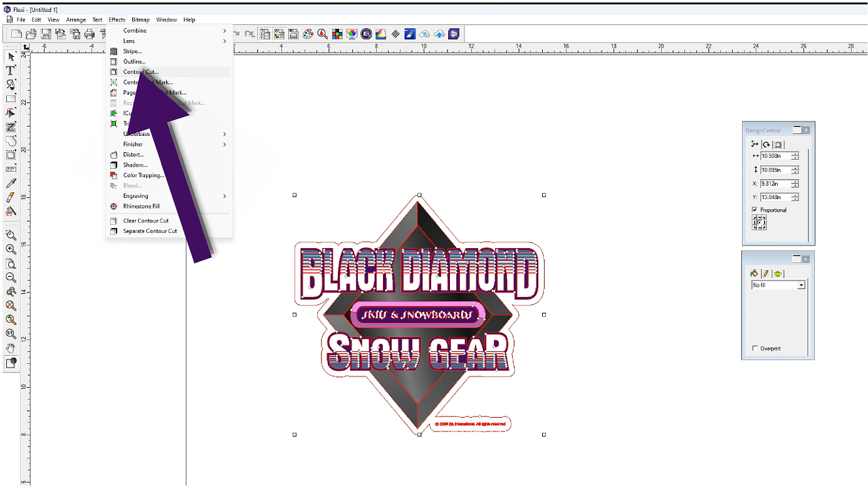The image size is (868, 486).
Task: Open the Fill tab with paint bucket
Action: point(755,274)
